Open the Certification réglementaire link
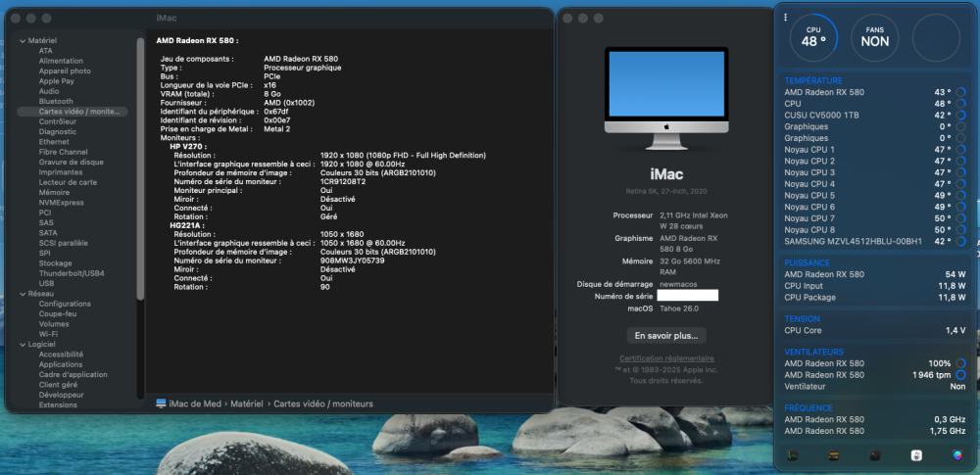980x475 pixels. (666, 358)
